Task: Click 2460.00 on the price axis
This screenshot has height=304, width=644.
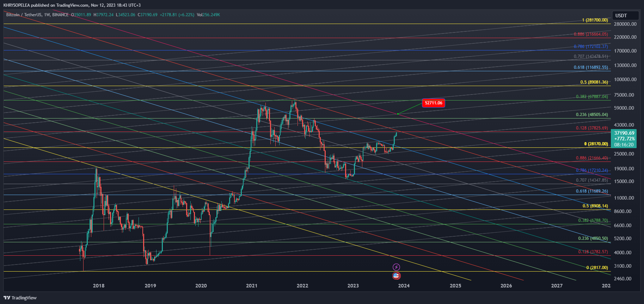Action: tap(622, 279)
